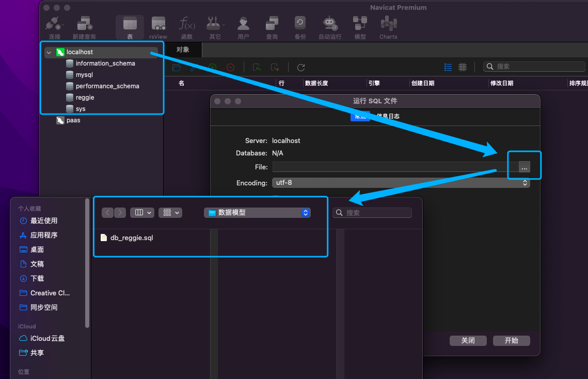The width and height of the screenshot is (588, 379).
Task: Click the import wizard icon
Action: click(257, 67)
